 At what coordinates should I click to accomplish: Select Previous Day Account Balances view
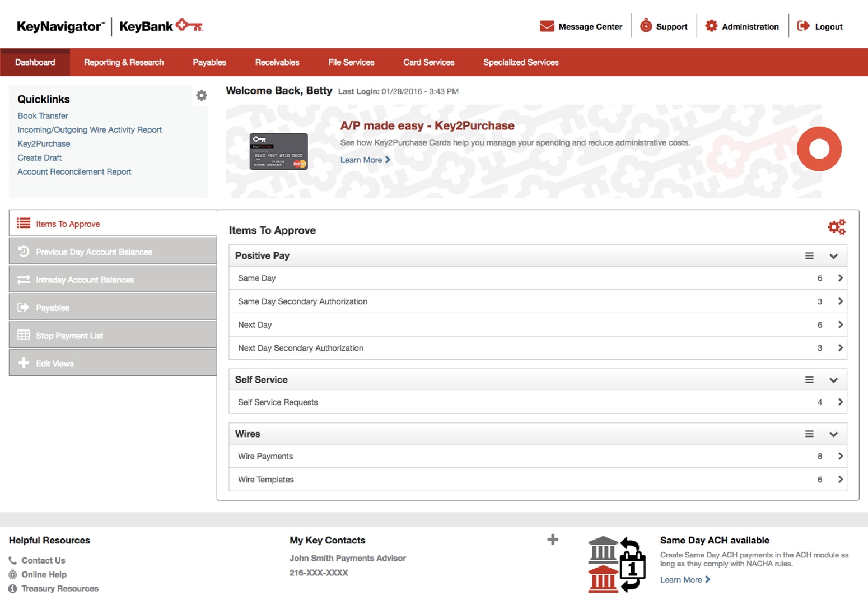coord(113,252)
